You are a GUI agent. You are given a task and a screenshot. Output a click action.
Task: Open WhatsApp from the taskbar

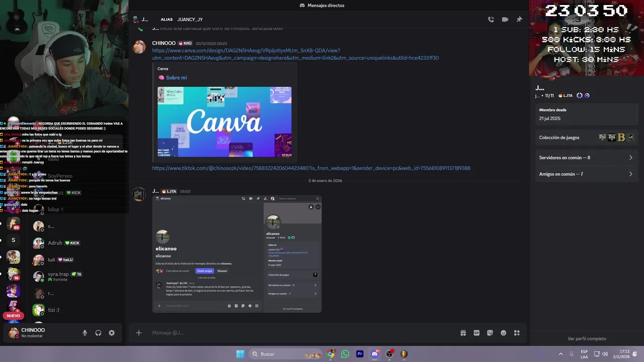coord(345,354)
